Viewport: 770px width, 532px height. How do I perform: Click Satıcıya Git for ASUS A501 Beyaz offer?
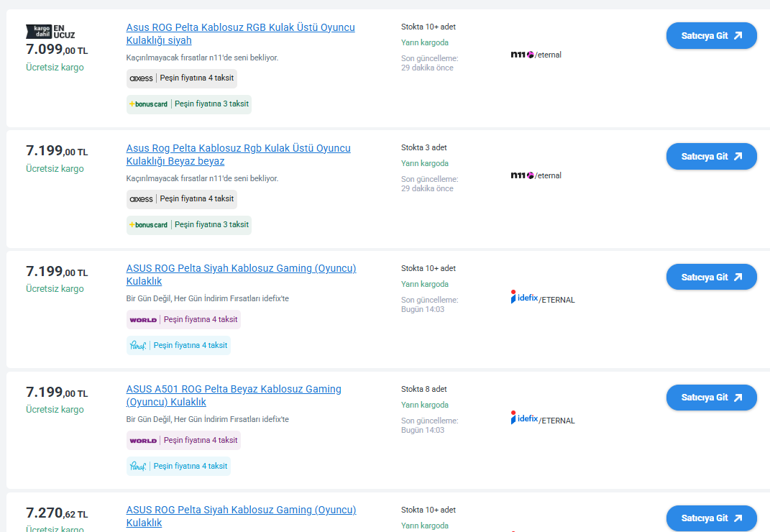click(x=712, y=398)
